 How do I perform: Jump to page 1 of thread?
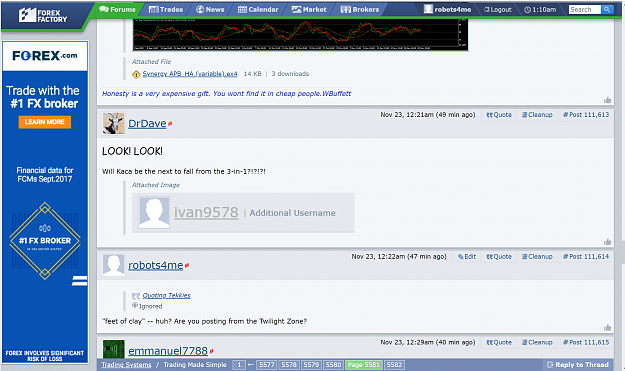239,365
